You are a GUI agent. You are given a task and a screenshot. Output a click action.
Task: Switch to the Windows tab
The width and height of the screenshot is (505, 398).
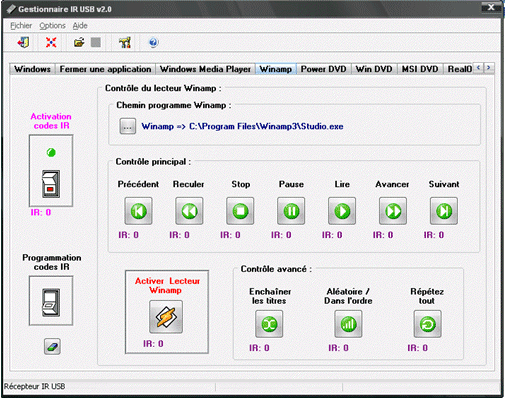pyautogui.click(x=32, y=69)
